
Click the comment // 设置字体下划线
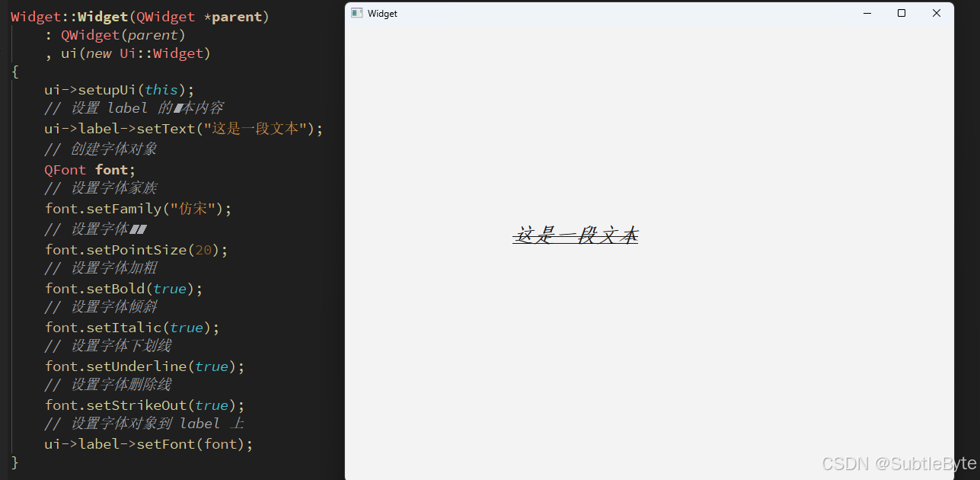pos(108,346)
